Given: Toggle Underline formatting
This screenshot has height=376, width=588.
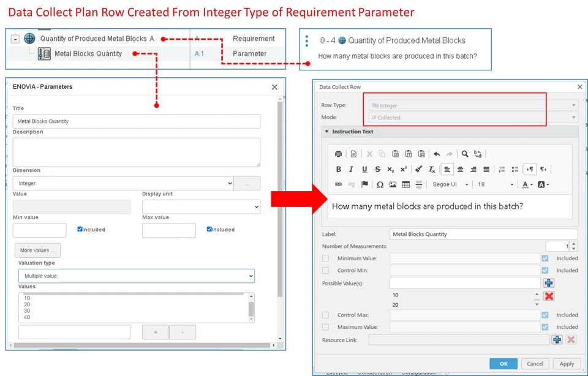Looking at the screenshot, I should [x=364, y=170].
